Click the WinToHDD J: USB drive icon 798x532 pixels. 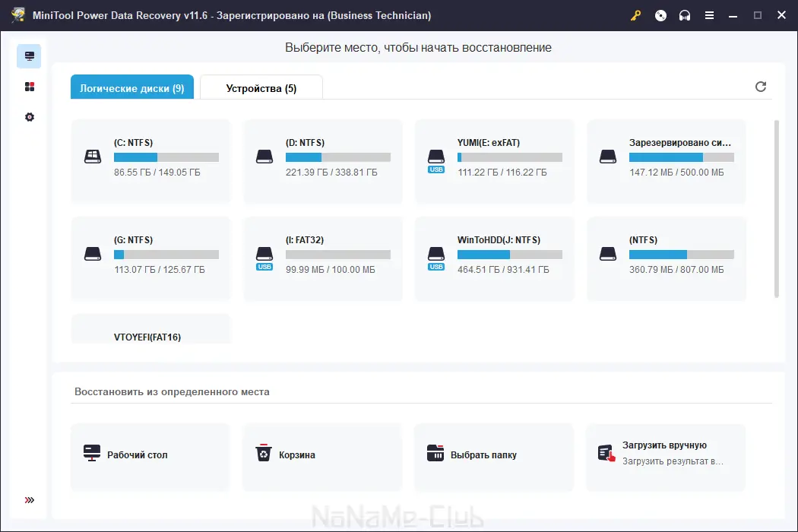(436, 258)
